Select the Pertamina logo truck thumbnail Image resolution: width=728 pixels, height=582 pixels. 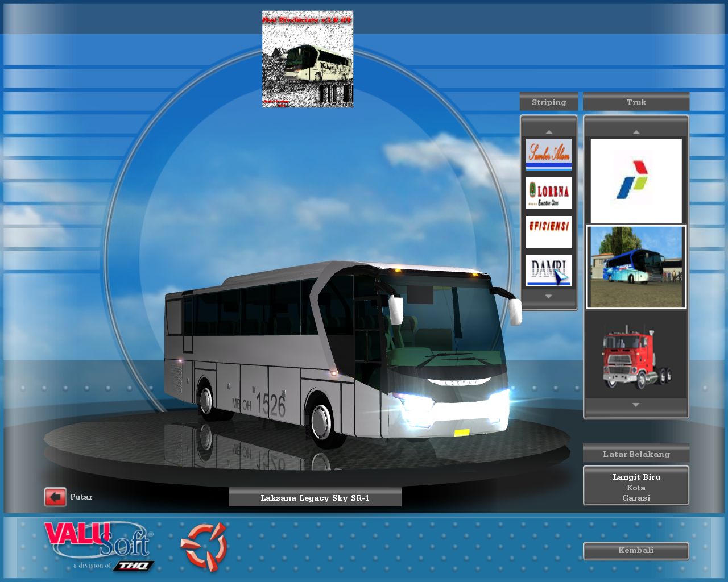[636, 181]
